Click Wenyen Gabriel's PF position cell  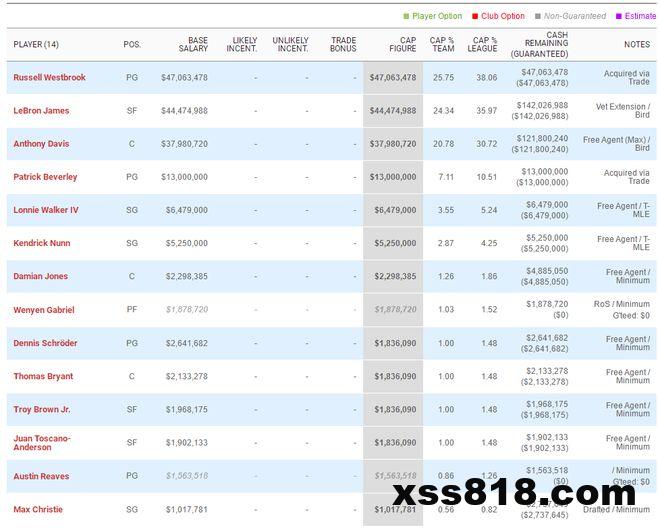132,310
